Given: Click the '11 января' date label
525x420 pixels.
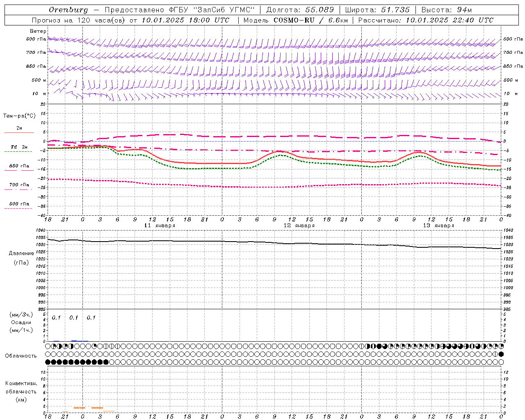Looking at the screenshot, I should (x=160, y=226).
